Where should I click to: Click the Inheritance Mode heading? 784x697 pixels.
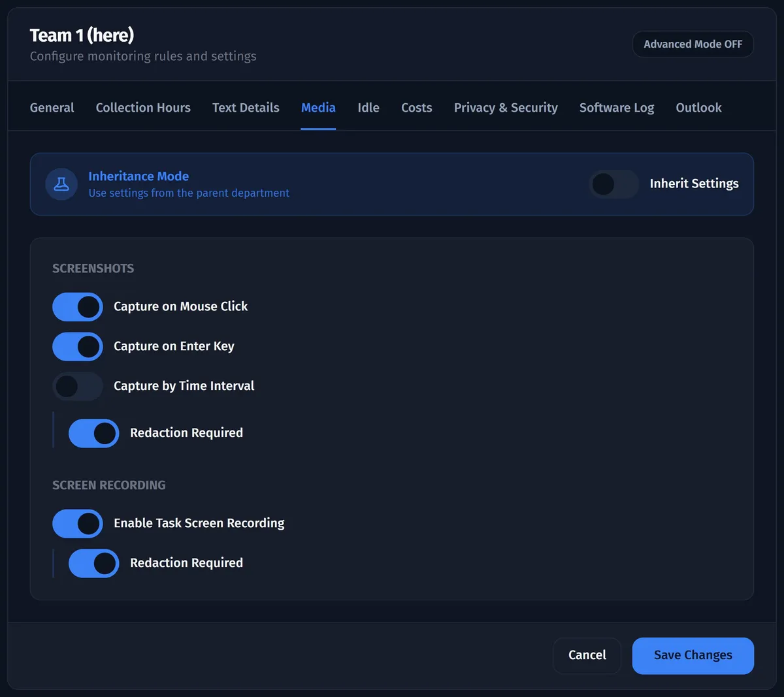pos(139,176)
